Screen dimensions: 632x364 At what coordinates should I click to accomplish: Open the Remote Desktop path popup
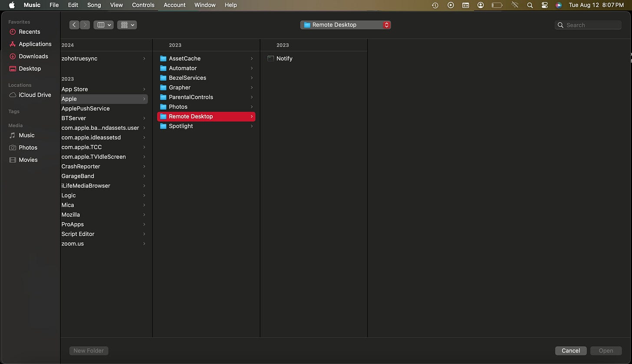pos(346,25)
